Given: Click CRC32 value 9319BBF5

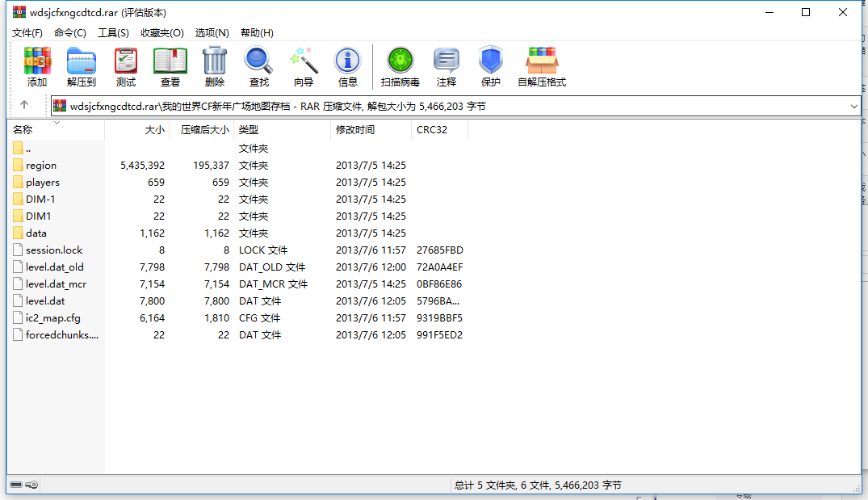Looking at the screenshot, I should [439, 317].
